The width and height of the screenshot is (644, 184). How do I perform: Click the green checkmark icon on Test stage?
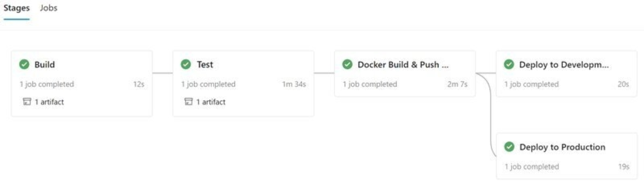(186, 64)
